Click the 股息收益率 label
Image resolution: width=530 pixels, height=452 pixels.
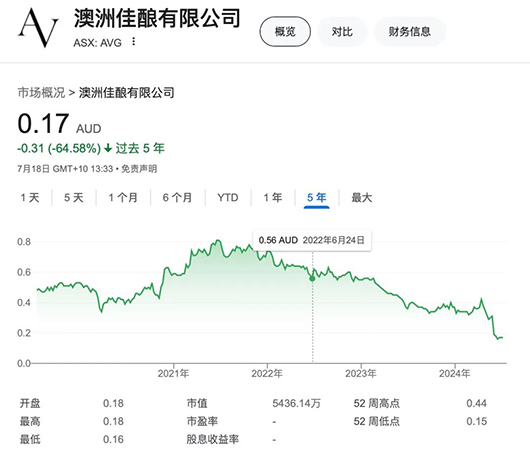pos(213,439)
